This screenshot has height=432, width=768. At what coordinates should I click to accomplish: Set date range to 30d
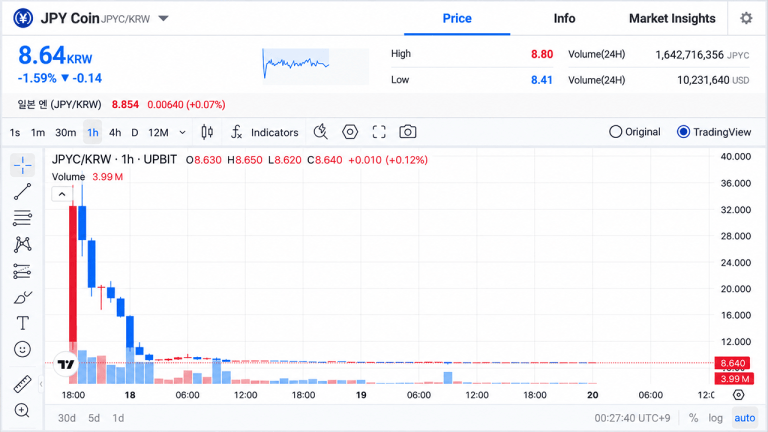tap(67, 418)
